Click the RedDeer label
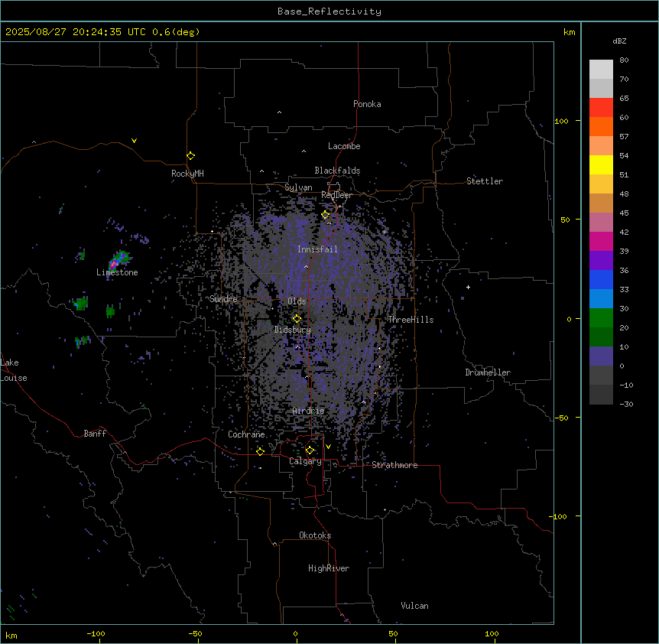 coord(336,195)
